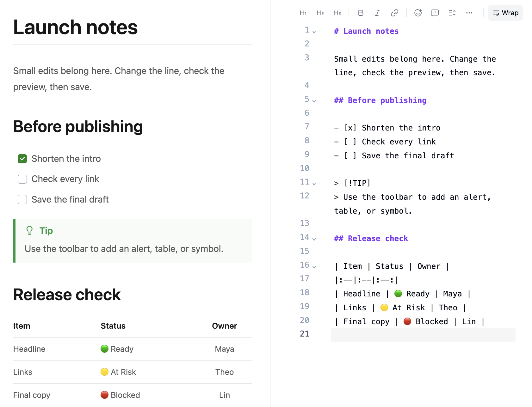Viewport: 532px width, 407px height.
Task: Collapse the fold arrow at line 1
Action: (314, 32)
